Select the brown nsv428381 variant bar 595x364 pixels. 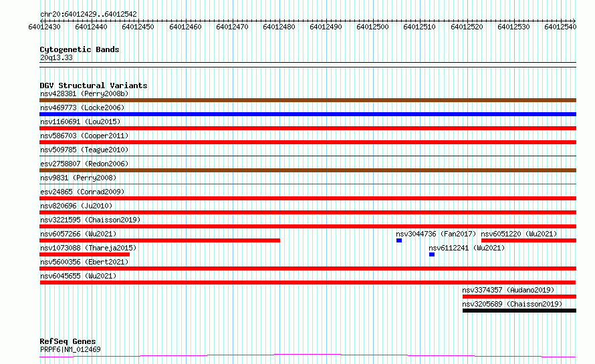coord(308,100)
